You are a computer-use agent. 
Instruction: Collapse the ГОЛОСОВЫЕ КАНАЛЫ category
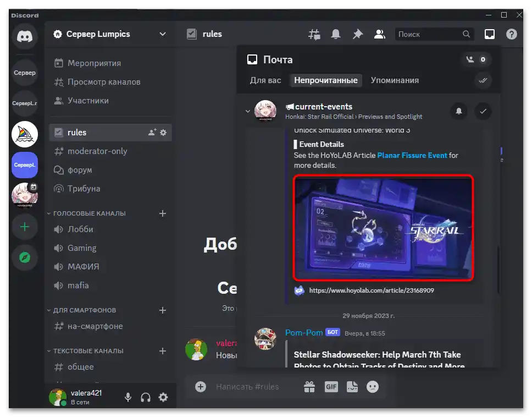87,213
